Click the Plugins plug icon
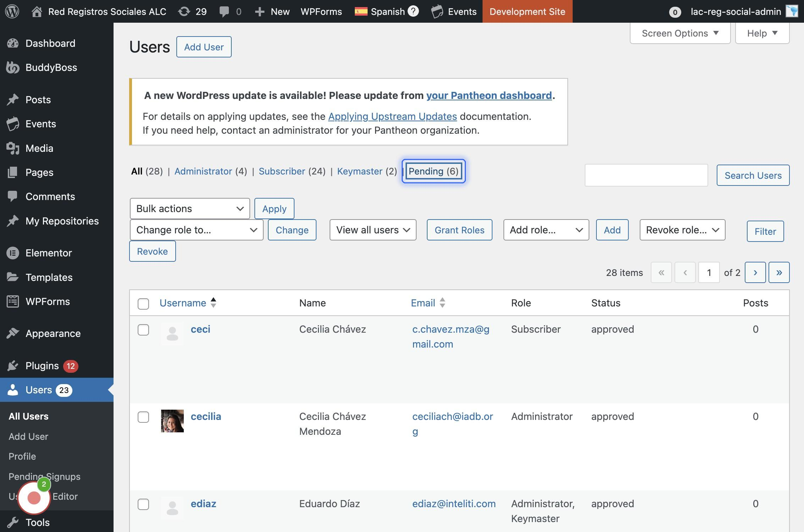Image resolution: width=804 pixels, height=532 pixels. (x=13, y=366)
